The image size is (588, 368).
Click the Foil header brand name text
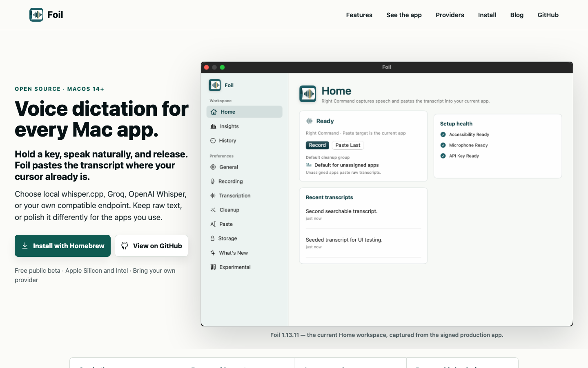click(55, 15)
